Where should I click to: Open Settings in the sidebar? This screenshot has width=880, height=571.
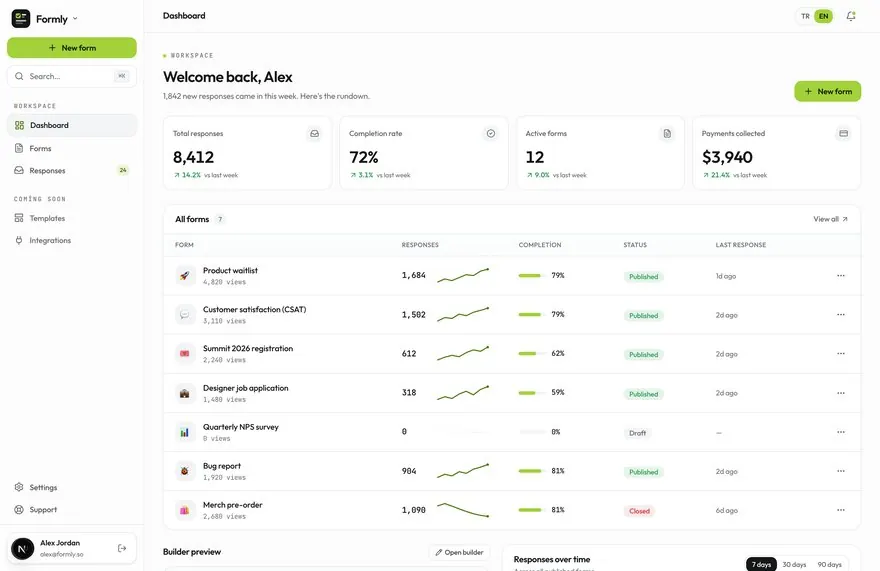point(72,487)
